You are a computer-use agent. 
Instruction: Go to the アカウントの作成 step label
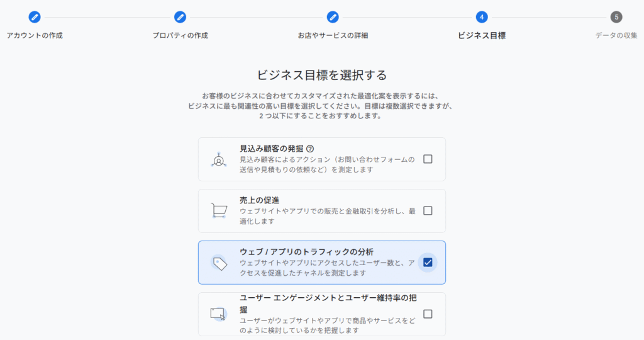[x=35, y=35]
